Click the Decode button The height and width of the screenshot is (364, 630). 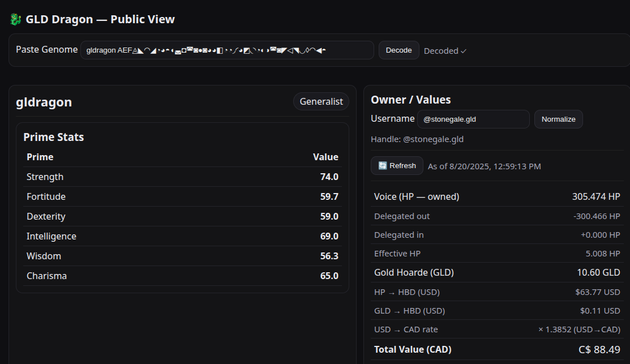tap(398, 50)
